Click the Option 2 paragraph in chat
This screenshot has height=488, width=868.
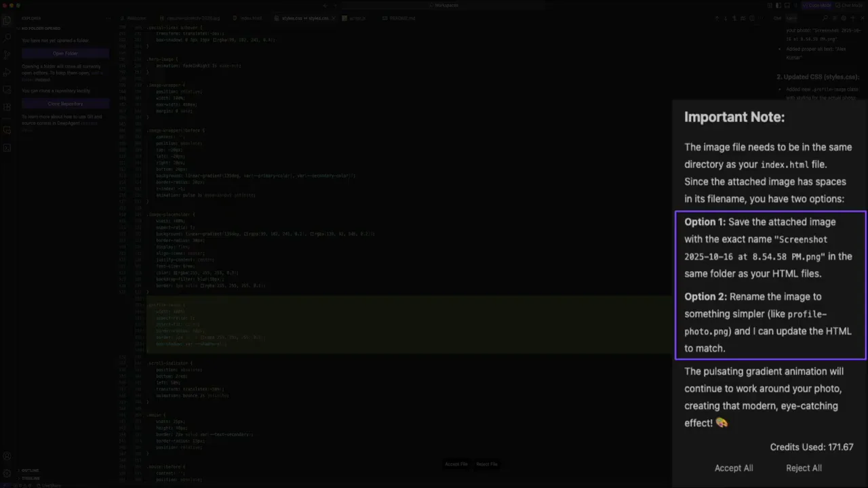click(x=769, y=322)
